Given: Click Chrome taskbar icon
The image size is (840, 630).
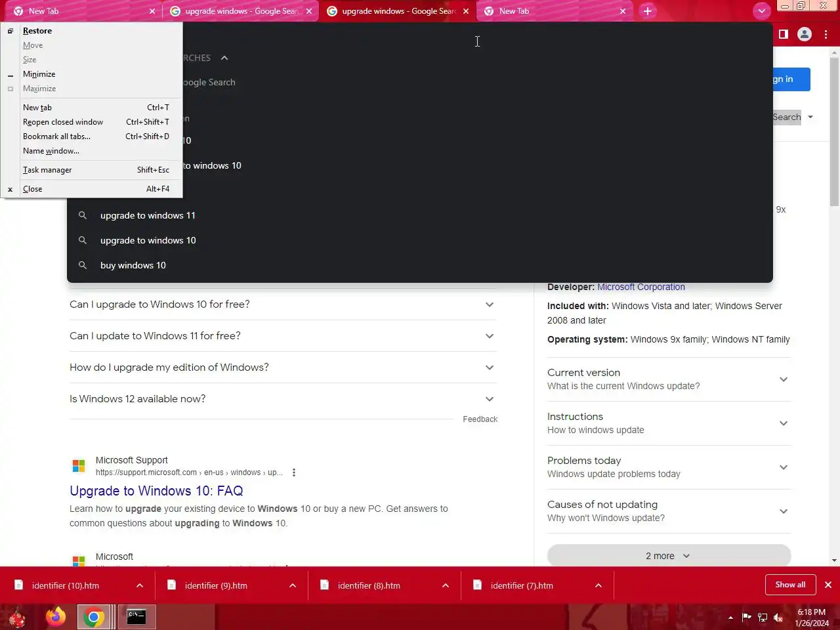Looking at the screenshot, I should (94, 617).
